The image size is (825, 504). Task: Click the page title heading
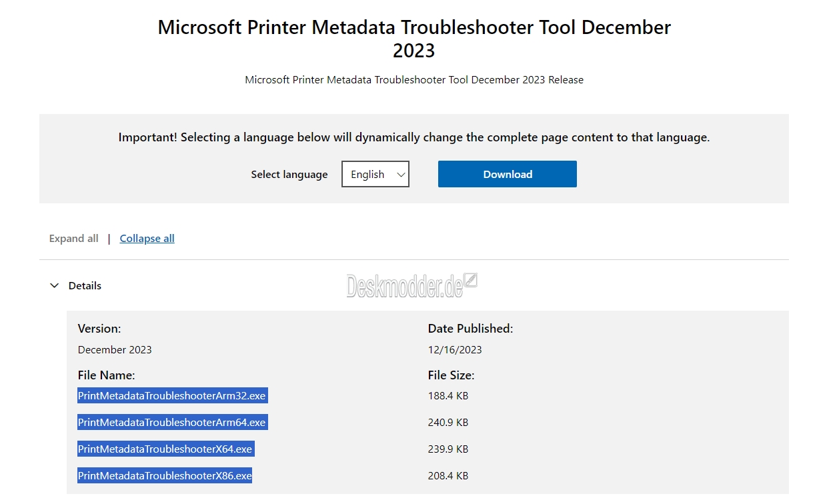(414, 39)
